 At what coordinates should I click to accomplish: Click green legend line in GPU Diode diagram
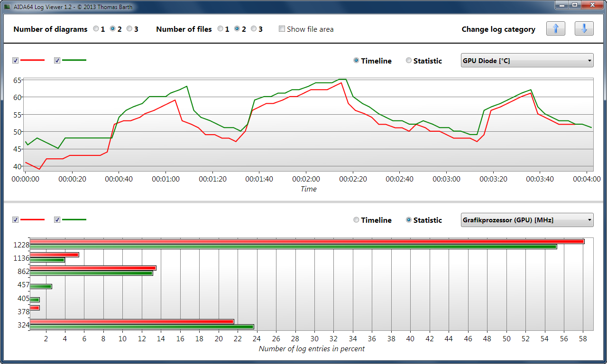coord(74,60)
